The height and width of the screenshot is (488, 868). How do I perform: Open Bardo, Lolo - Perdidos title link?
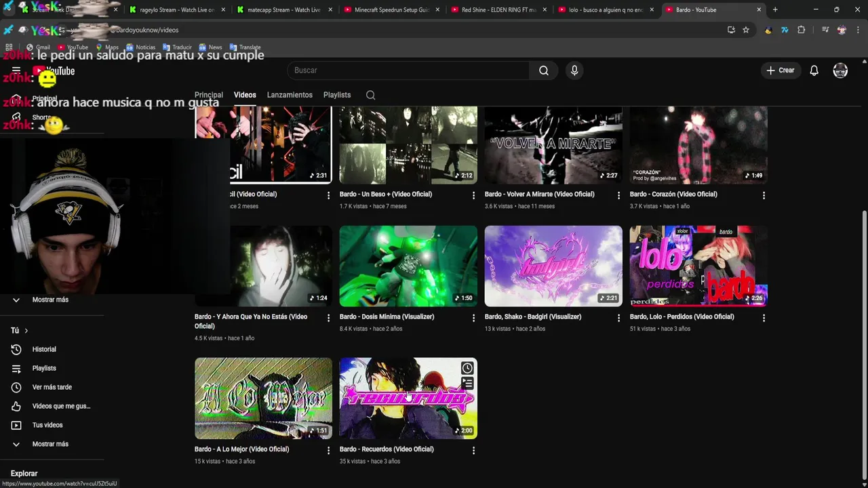tap(682, 317)
